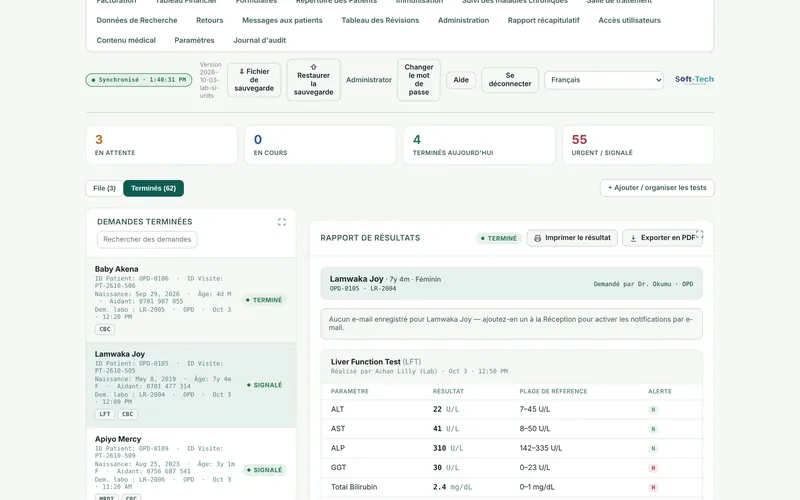Click Ajouter / organiser les tests
800x500 pixels.
(x=657, y=188)
